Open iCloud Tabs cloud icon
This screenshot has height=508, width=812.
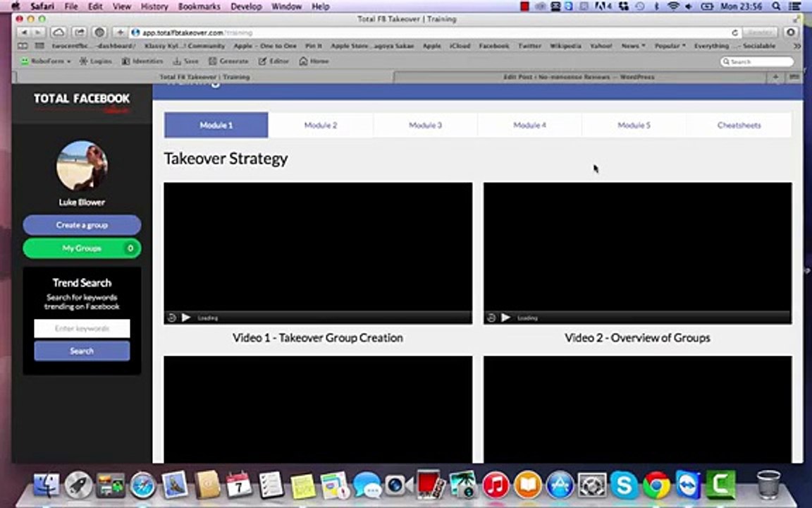click(59, 32)
